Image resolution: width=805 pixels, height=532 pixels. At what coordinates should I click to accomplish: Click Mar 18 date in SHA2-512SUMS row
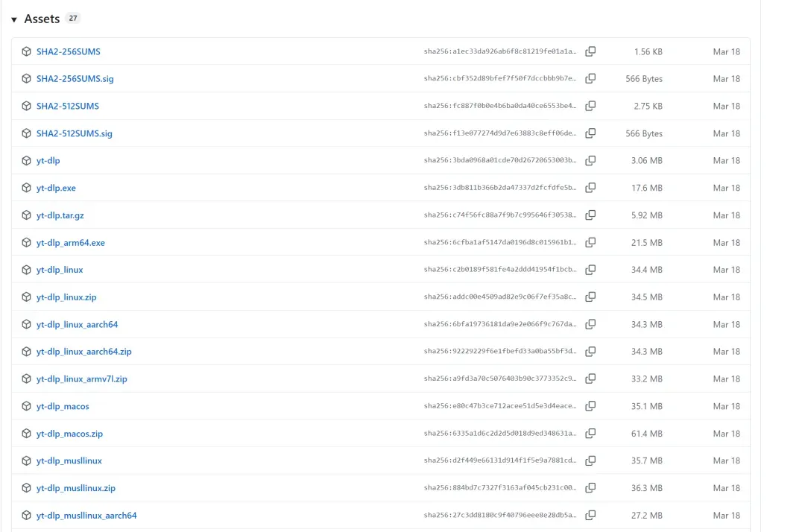click(x=727, y=107)
